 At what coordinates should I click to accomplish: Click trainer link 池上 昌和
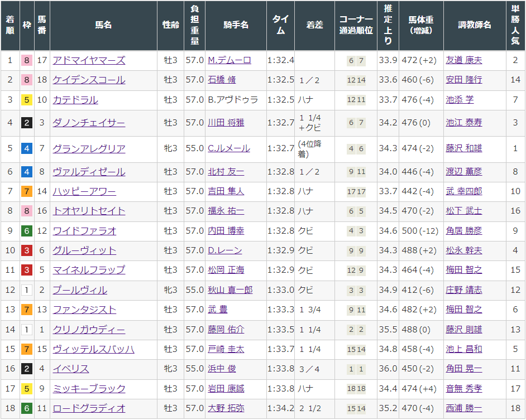pos(464,349)
